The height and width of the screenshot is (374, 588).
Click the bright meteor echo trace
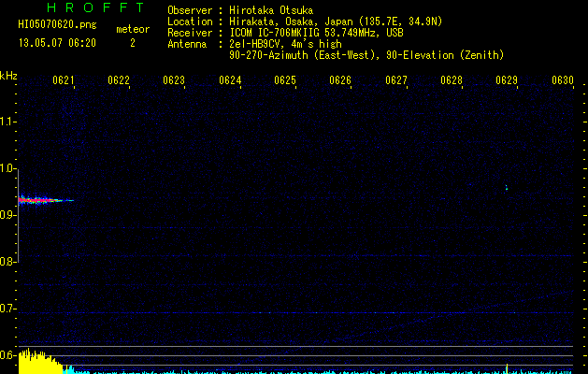(x=46, y=200)
